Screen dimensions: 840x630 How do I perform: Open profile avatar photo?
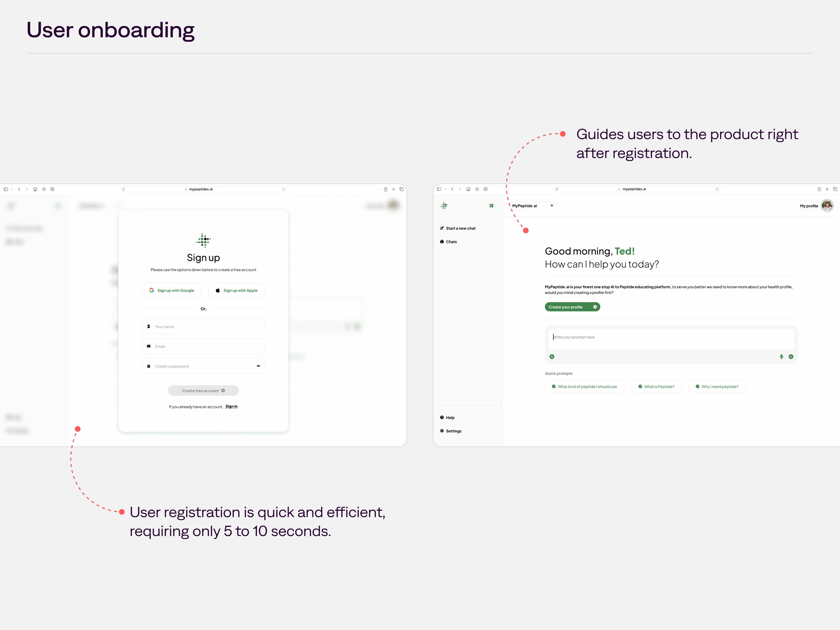(x=827, y=206)
